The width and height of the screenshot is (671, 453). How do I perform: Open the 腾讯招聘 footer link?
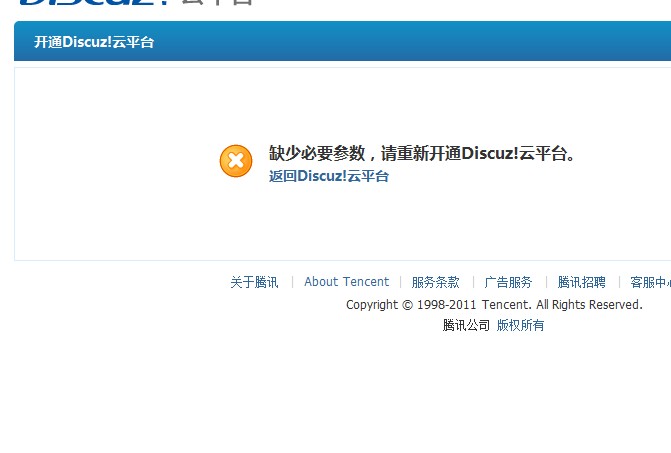click(x=581, y=282)
